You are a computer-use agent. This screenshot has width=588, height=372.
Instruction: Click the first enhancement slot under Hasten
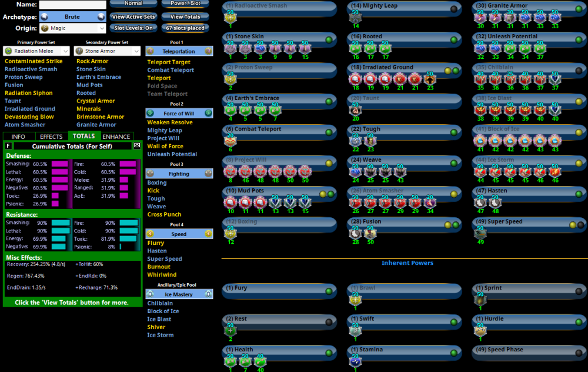click(480, 202)
